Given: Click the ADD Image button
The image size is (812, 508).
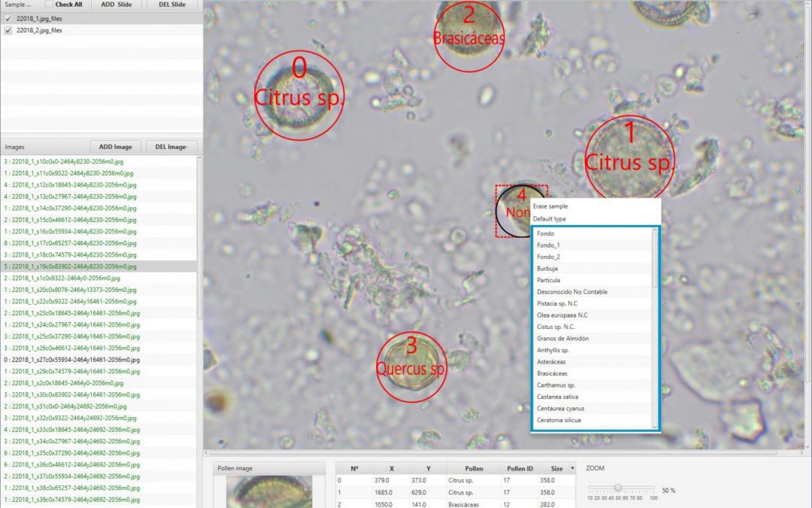Looking at the screenshot, I should (x=116, y=147).
